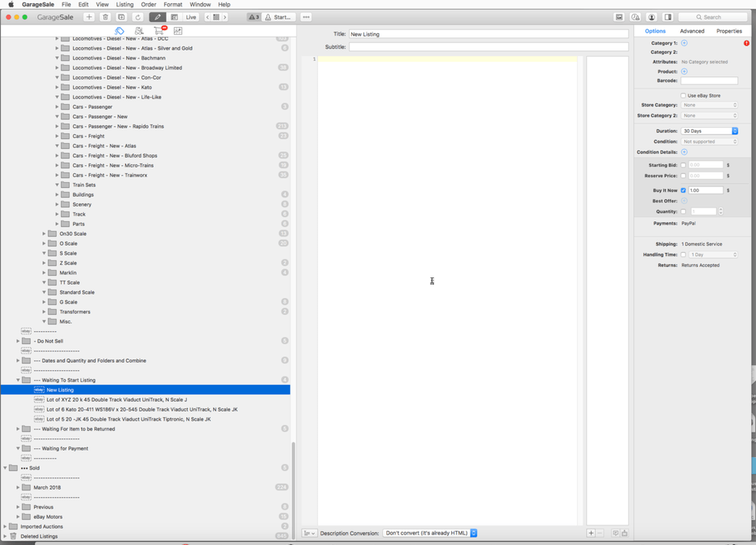The width and height of the screenshot is (756, 545).
Task: Add Condition Details with the plus circle
Action: 684,152
